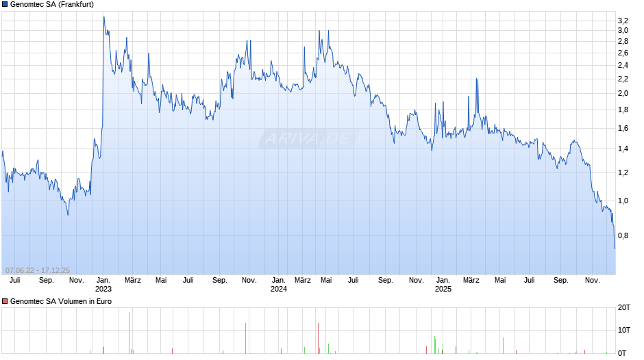Click the highest price peak above 3,2

(104, 18)
